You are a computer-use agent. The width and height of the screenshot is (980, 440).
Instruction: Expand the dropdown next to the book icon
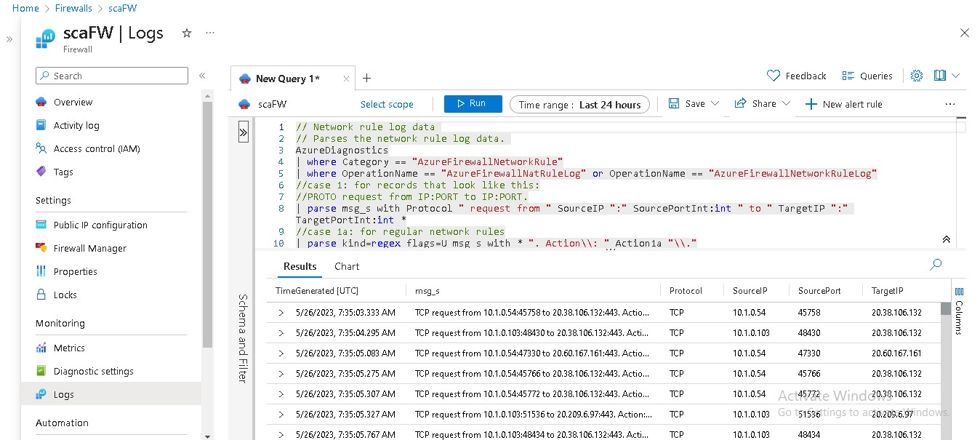956,76
